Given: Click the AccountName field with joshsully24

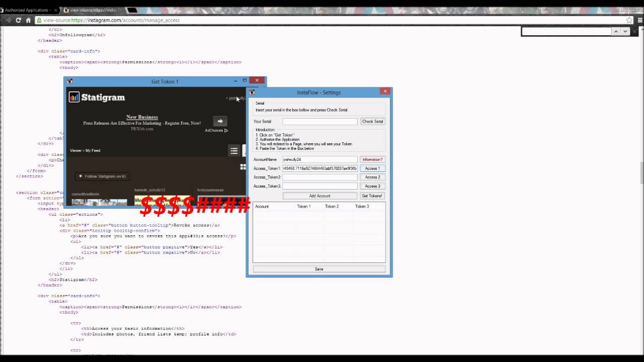Looking at the screenshot, I should coord(320,159).
